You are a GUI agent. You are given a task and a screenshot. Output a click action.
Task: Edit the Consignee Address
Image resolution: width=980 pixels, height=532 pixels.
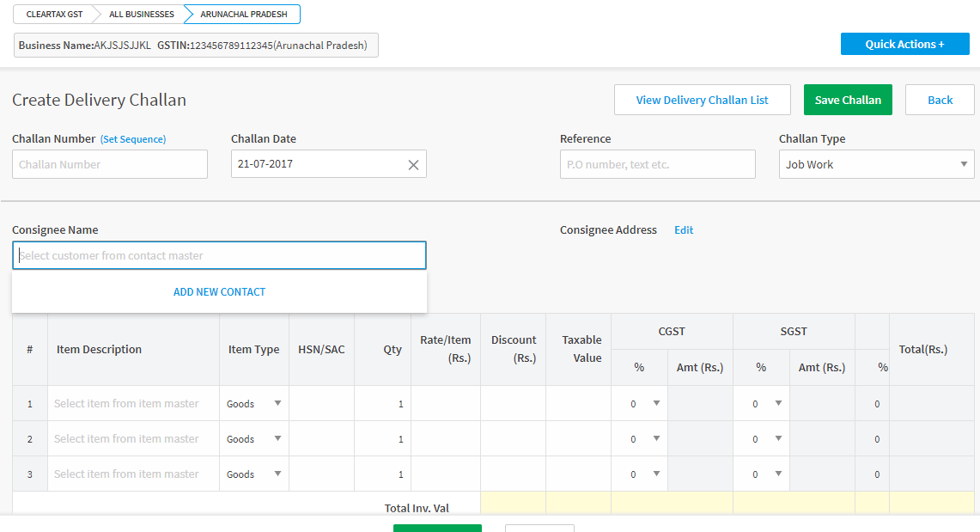[x=684, y=229]
